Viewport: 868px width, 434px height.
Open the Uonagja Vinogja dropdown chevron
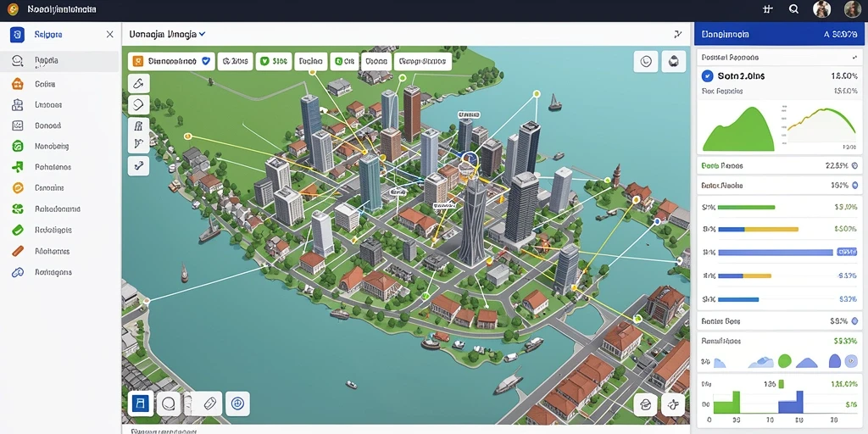click(x=203, y=34)
